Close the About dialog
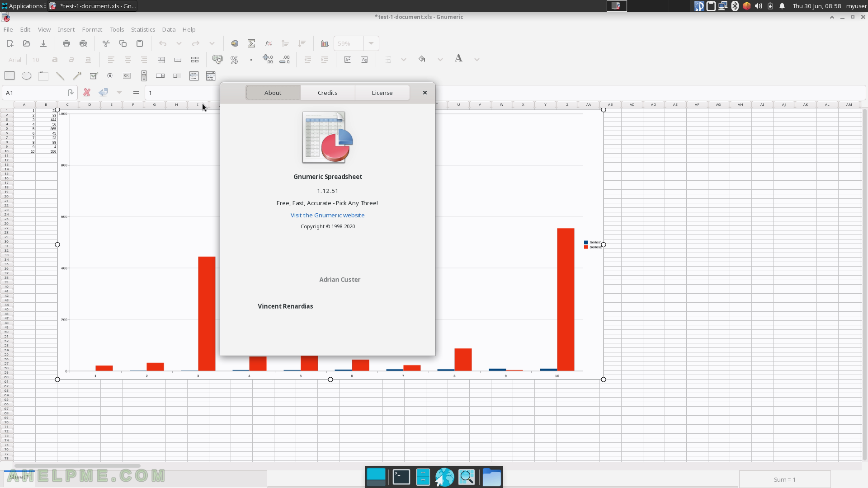Viewport: 868px width, 488px height. (425, 93)
